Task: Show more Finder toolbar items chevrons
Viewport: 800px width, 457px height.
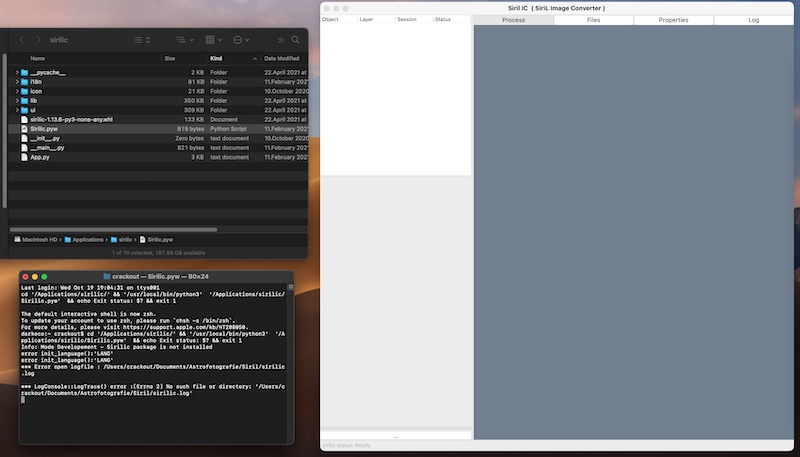Action: pos(280,40)
